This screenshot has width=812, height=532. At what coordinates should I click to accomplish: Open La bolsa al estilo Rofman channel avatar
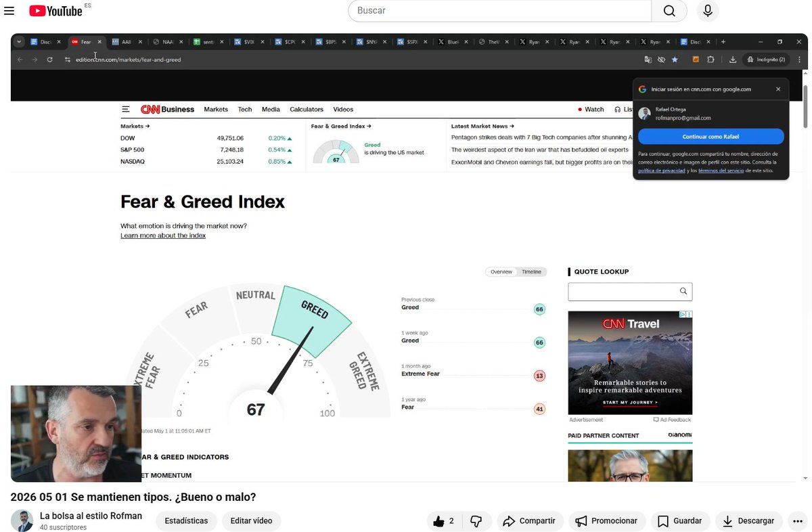point(22,520)
